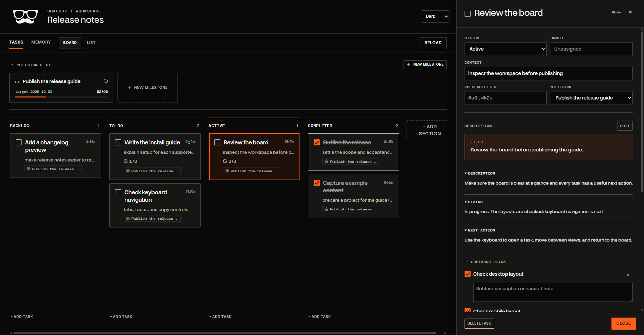Open the Status dropdown showing Active
Viewport: 644px width, 335px height.
point(505,49)
